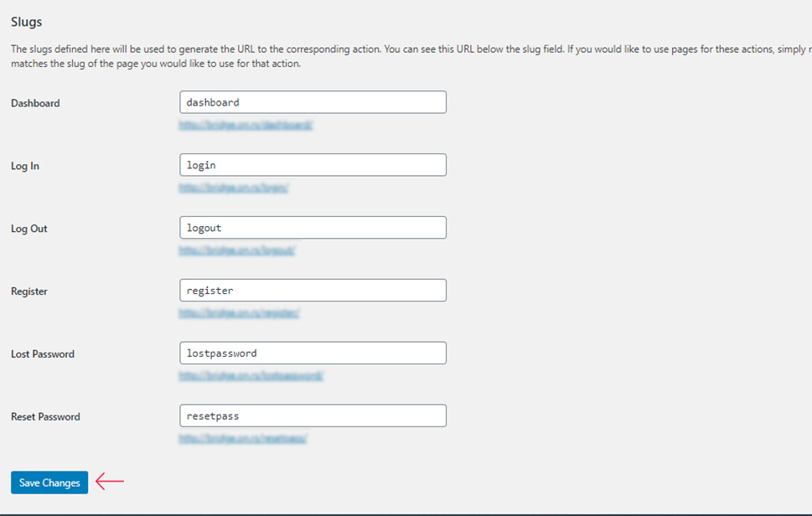812x516 pixels.
Task: Follow the URL link beneath the logout field
Action: pos(237,250)
